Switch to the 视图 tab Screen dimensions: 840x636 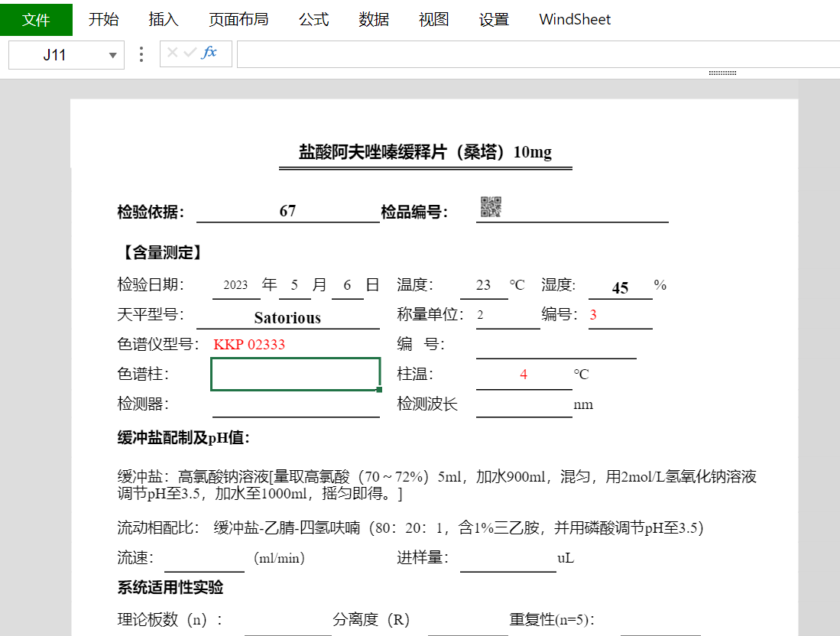(x=433, y=20)
